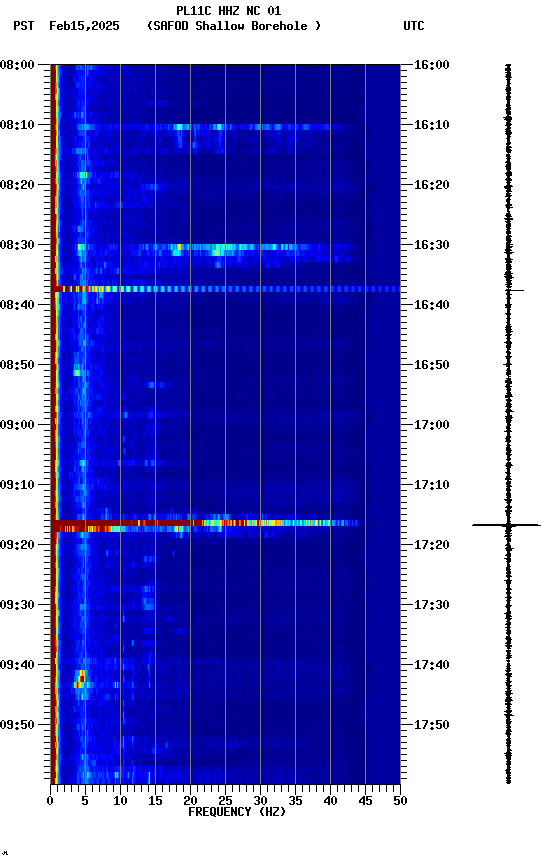552x864 pixels.
Task: Click the 0 Hz frequency axis label
Action: click(x=50, y=801)
